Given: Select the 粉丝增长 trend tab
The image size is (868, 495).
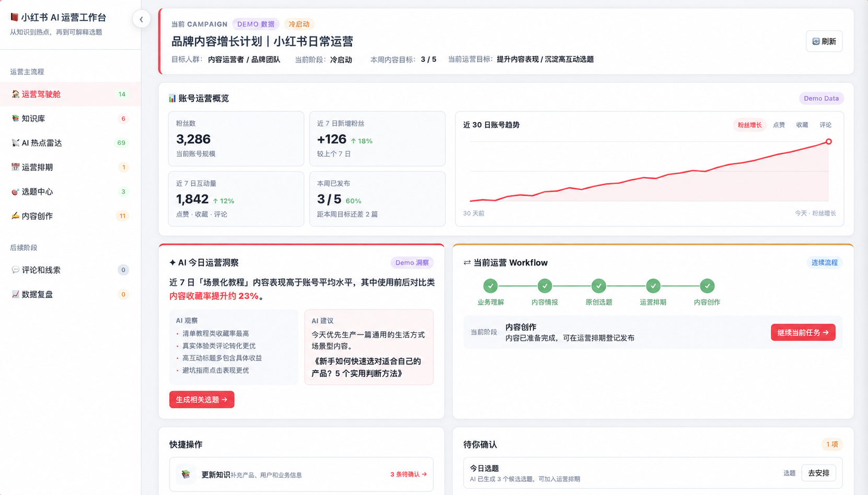Looking at the screenshot, I should 749,125.
